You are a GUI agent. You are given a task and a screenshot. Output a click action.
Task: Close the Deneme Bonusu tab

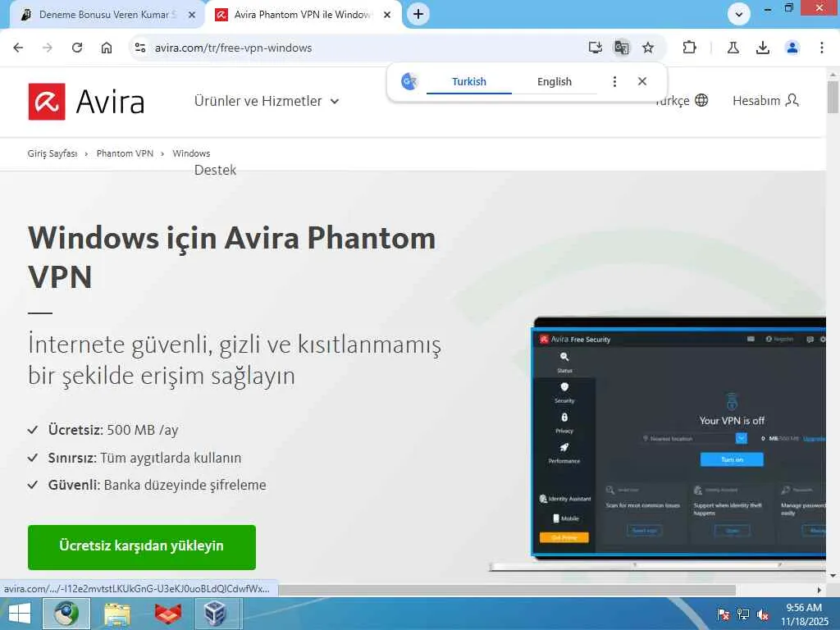(192, 15)
